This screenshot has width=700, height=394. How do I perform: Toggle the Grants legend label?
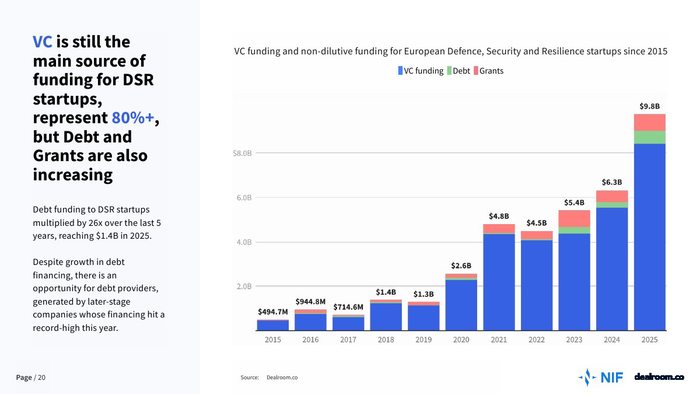pyautogui.click(x=492, y=71)
